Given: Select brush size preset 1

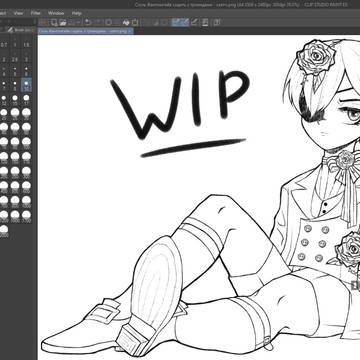Looking at the screenshot, I should (x=15, y=43).
